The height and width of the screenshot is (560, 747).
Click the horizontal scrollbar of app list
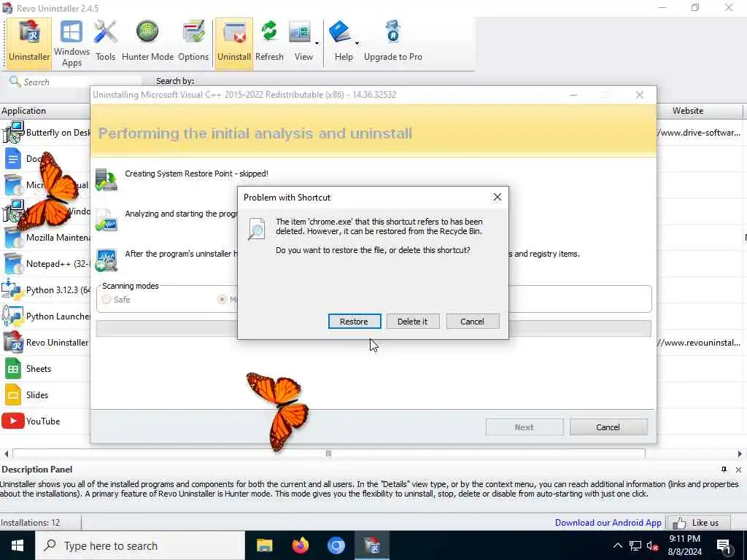(329, 454)
